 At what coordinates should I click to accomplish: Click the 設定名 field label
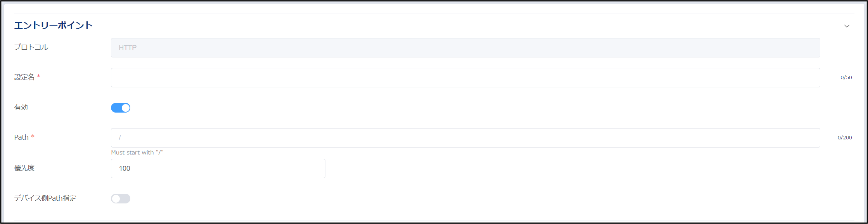pos(24,77)
